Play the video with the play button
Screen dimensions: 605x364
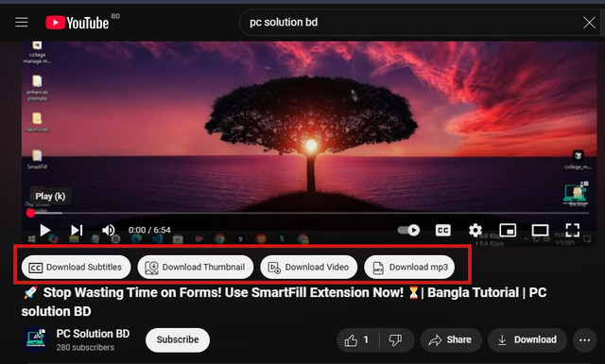(x=45, y=230)
